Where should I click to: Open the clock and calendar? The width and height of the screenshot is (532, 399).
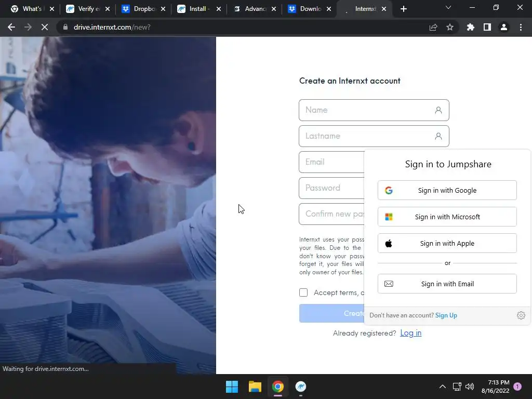[x=495, y=387]
